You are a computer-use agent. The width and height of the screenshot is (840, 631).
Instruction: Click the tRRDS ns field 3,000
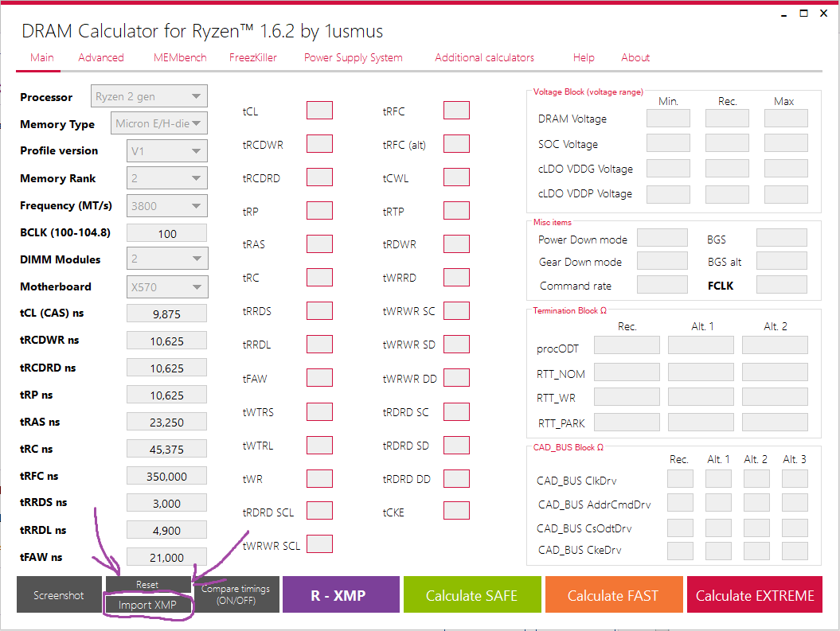[x=166, y=503]
